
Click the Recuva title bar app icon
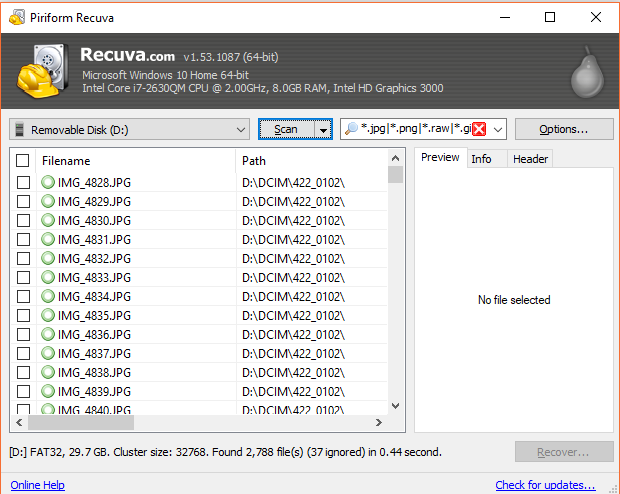click(17, 17)
